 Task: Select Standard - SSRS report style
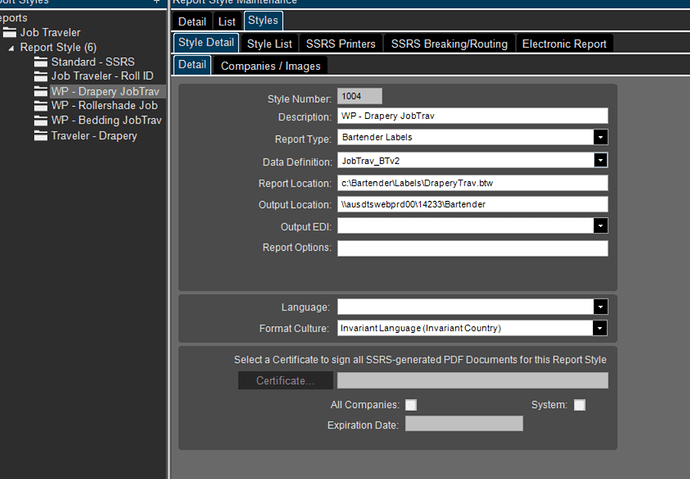click(93, 62)
